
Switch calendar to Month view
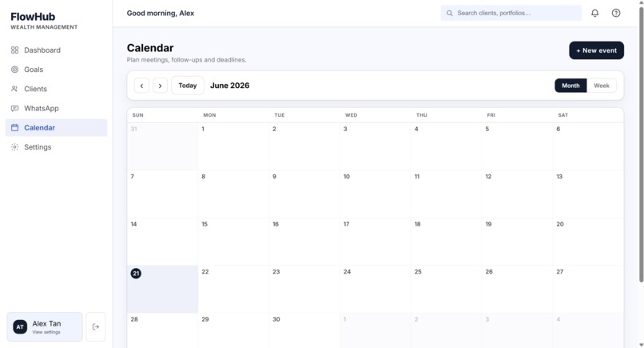(570, 86)
